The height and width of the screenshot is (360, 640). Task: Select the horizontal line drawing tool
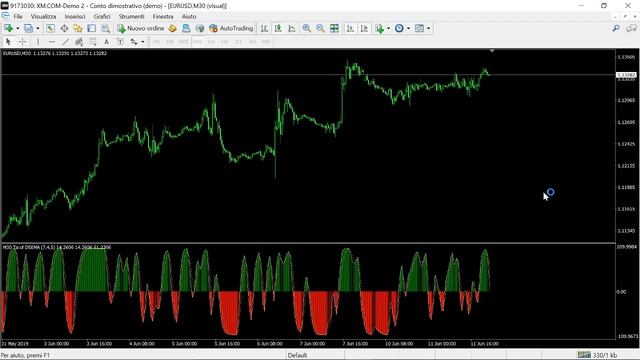51,42
